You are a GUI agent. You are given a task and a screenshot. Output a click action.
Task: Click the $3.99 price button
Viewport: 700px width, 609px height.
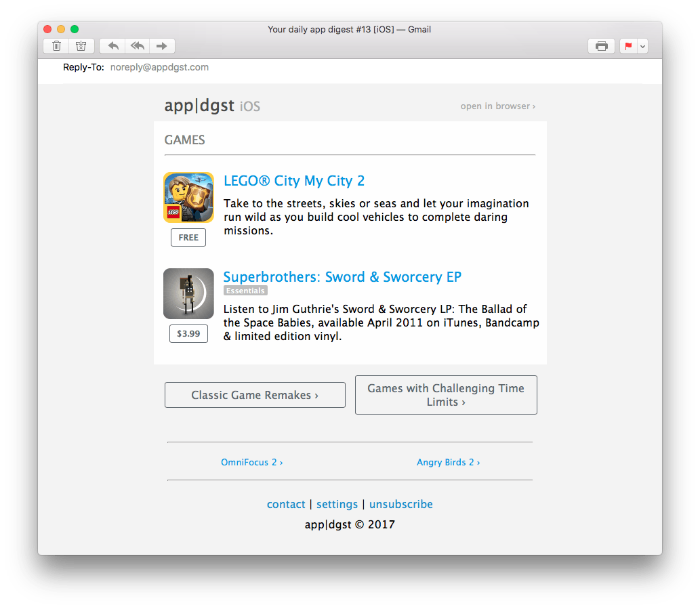188,333
